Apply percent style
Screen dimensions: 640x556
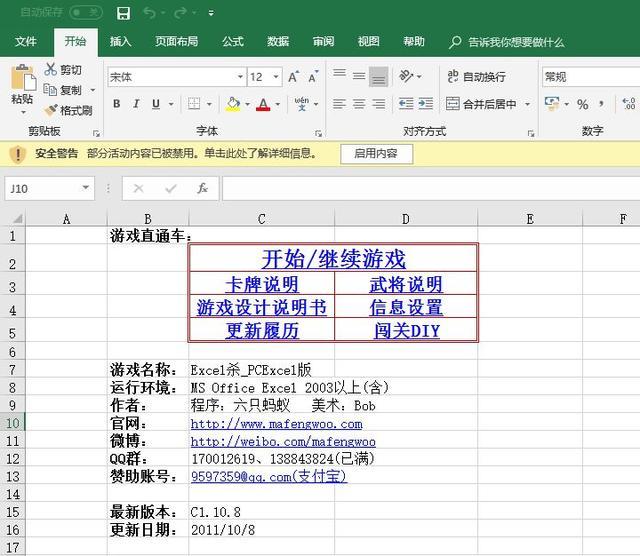pos(582,105)
